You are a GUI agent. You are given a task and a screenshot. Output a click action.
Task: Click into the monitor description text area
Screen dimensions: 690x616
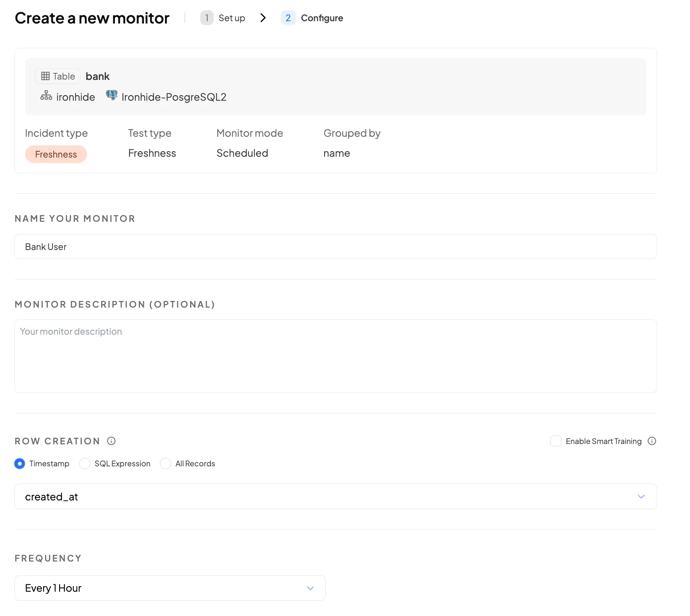(x=335, y=356)
